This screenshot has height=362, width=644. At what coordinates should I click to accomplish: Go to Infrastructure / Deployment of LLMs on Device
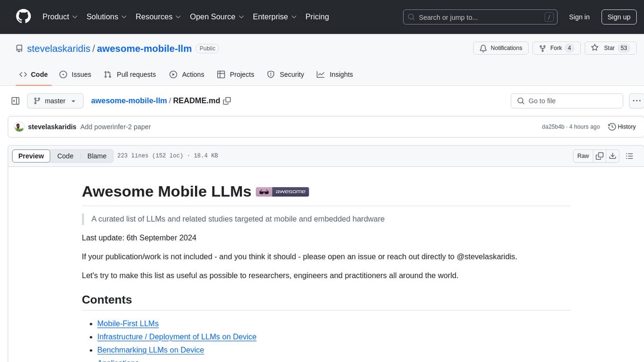click(x=177, y=337)
